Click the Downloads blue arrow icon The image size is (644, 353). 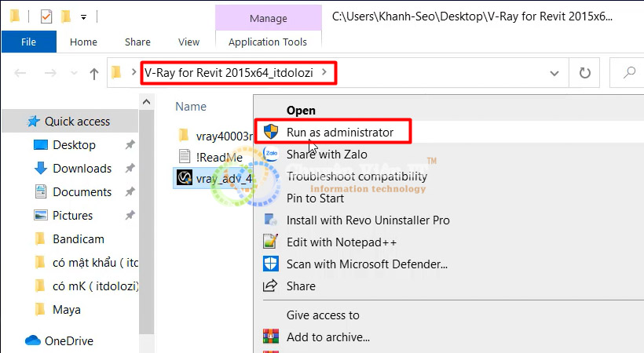pos(41,169)
